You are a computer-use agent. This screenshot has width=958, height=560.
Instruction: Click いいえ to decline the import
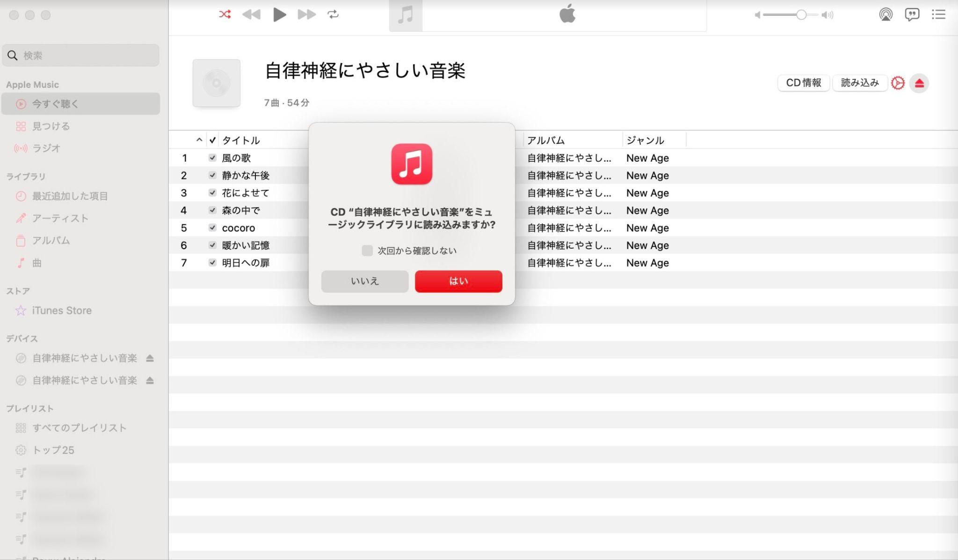pos(365,281)
